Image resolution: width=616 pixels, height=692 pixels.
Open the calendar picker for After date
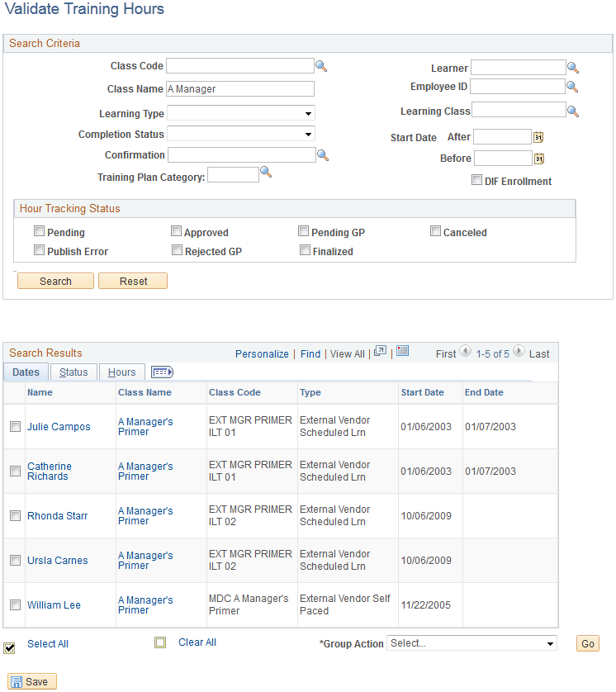click(540, 136)
